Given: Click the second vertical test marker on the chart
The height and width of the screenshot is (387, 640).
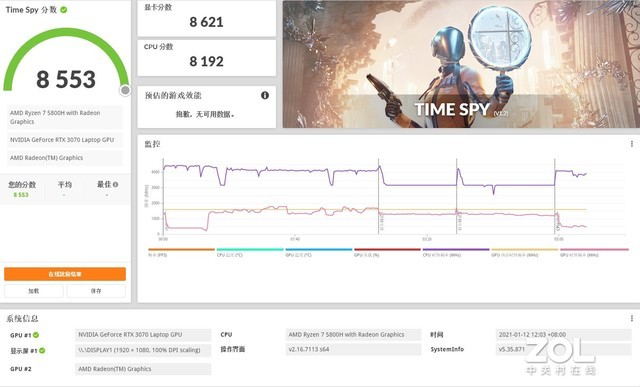Looking at the screenshot, I should (x=456, y=196).
